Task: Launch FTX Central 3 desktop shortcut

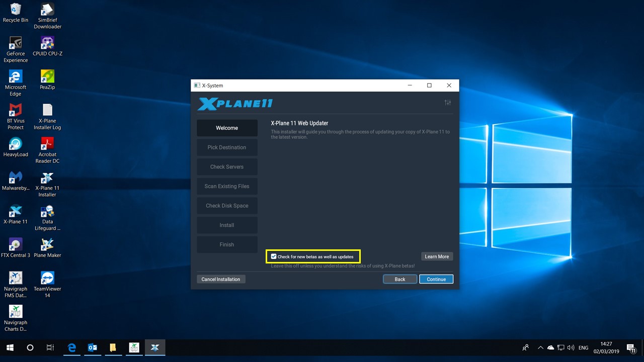Action: point(16,248)
